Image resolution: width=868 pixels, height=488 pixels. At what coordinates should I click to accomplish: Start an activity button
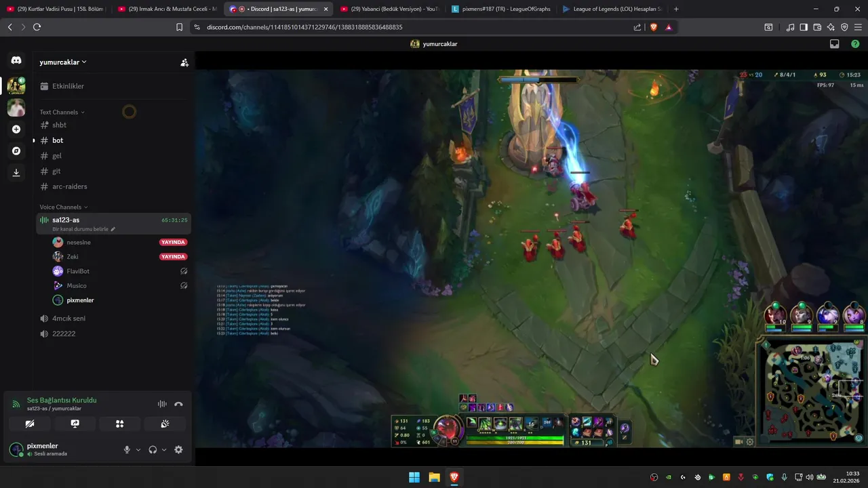(119, 424)
